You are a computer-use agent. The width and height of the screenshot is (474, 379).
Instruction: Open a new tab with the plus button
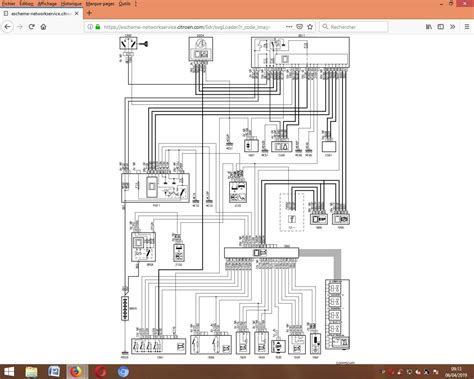(89, 13)
